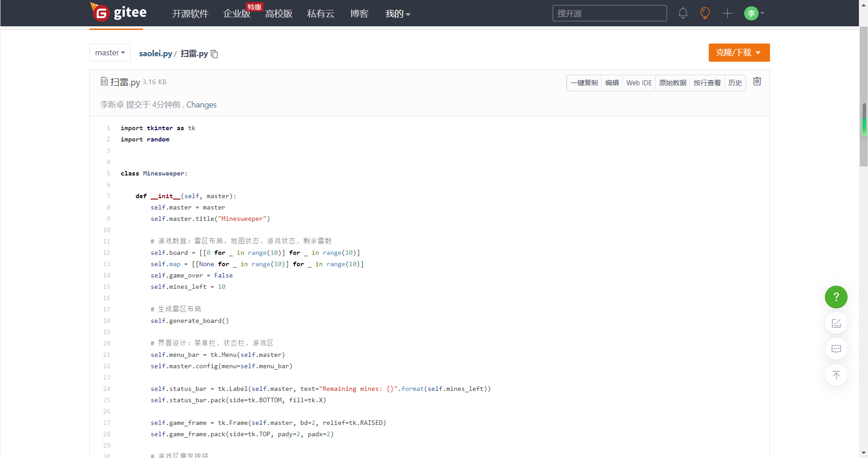Image resolution: width=868 pixels, height=458 pixels.
Task: Click the 原始数据 button
Action: coord(672,83)
